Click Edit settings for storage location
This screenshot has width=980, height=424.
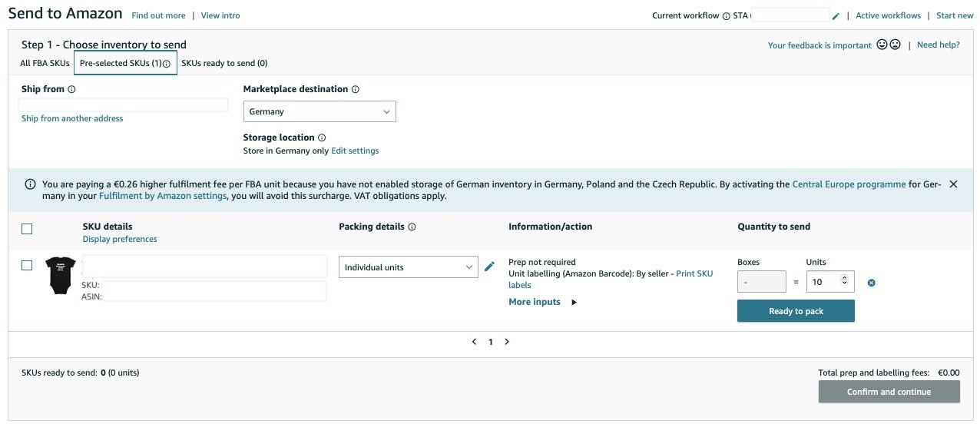355,151
